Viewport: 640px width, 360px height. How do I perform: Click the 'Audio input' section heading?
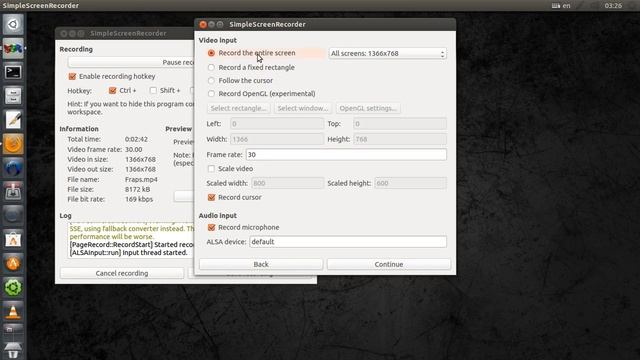(x=218, y=216)
